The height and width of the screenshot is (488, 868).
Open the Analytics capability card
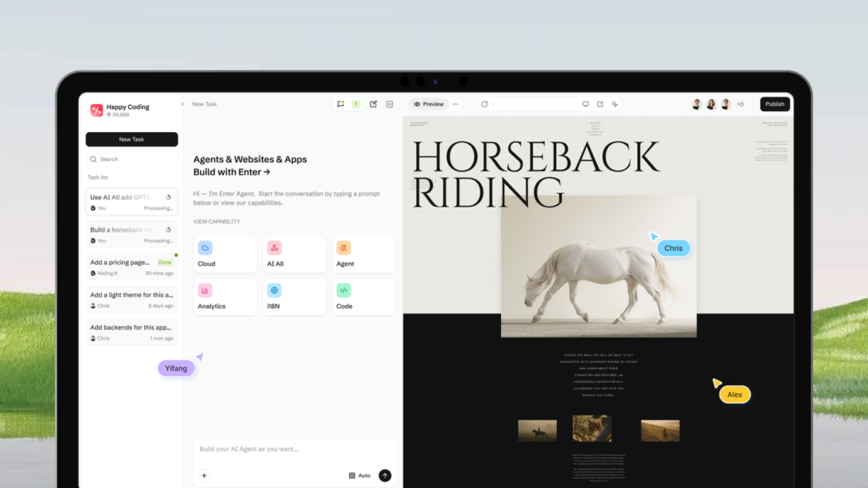[x=225, y=297]
